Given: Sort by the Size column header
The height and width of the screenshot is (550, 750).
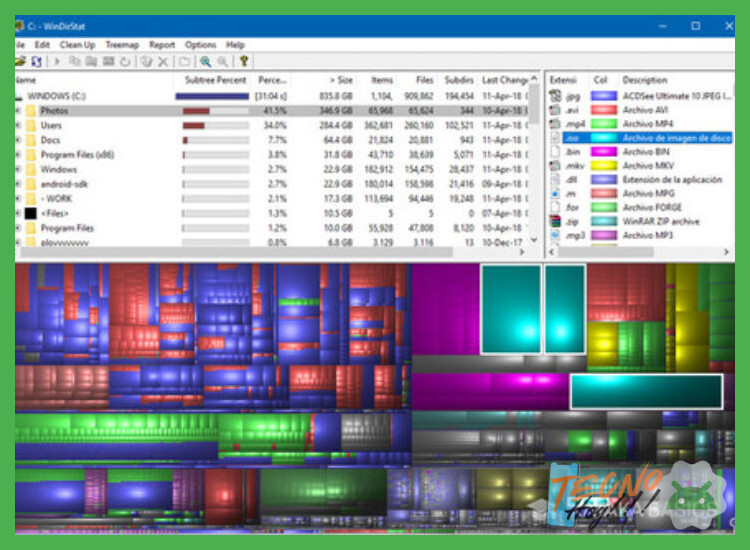Looking at the screenshot, I should click(342, 80).
